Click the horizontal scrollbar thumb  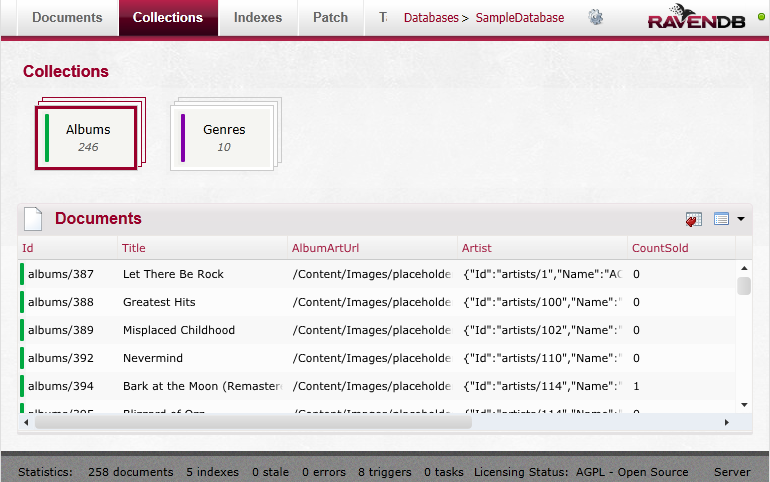tap(253, 422)
